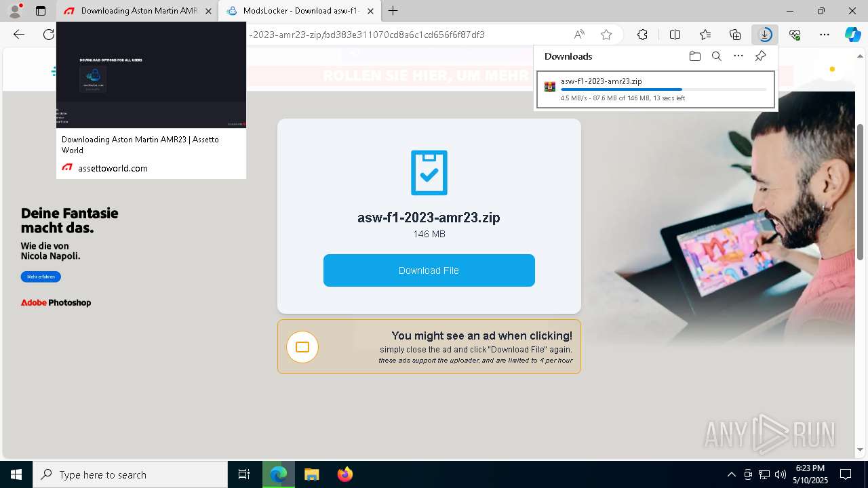Show hidden system tray icons

pyautogui.click(x=731, y=474)
